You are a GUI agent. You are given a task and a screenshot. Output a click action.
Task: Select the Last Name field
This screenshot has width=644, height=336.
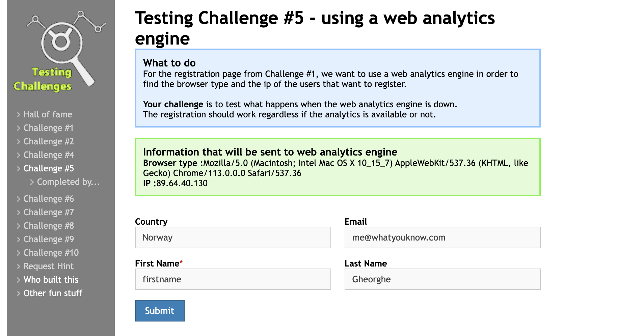[x=442, y=279]
